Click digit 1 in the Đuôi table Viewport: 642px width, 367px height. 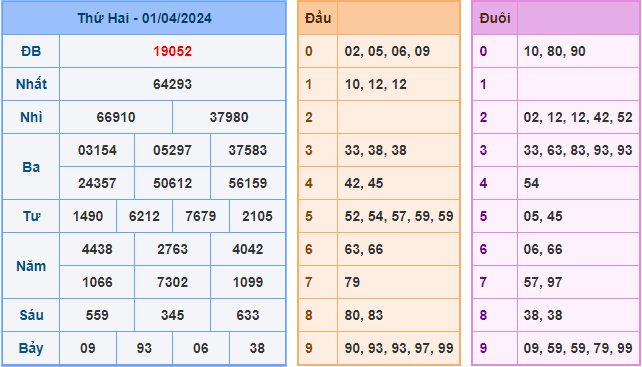483,84
